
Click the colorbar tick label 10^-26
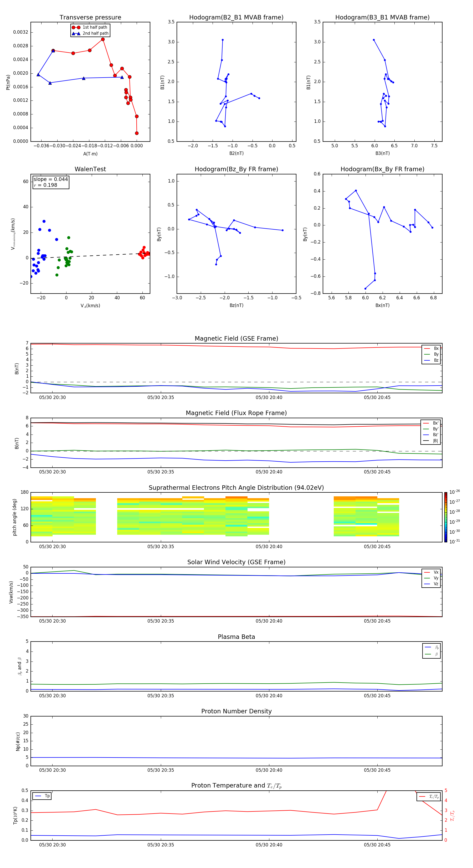[x=455, y=492]
